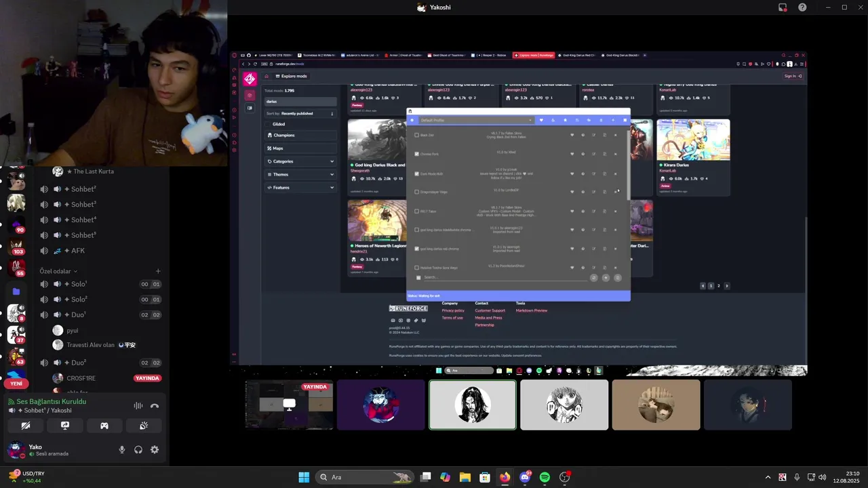Open the Champions filter
This screenshot has height=488, width=868.
point(300,135)
